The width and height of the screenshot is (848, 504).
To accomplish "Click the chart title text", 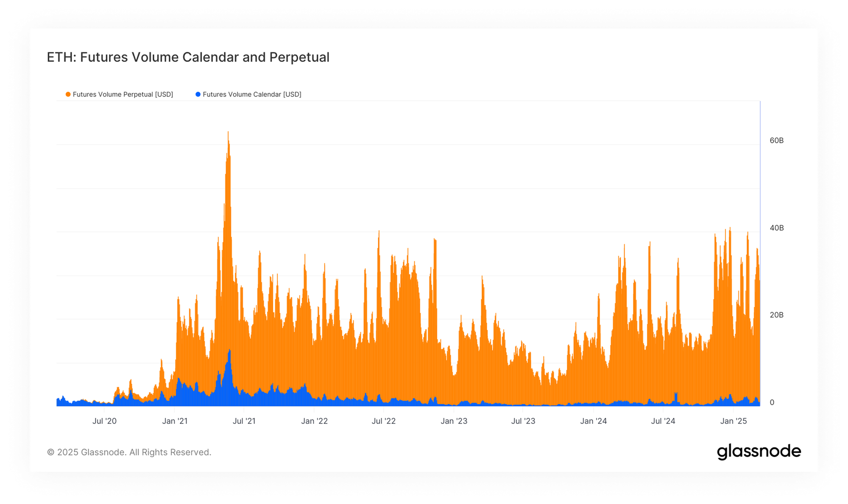I will [188, 57].
